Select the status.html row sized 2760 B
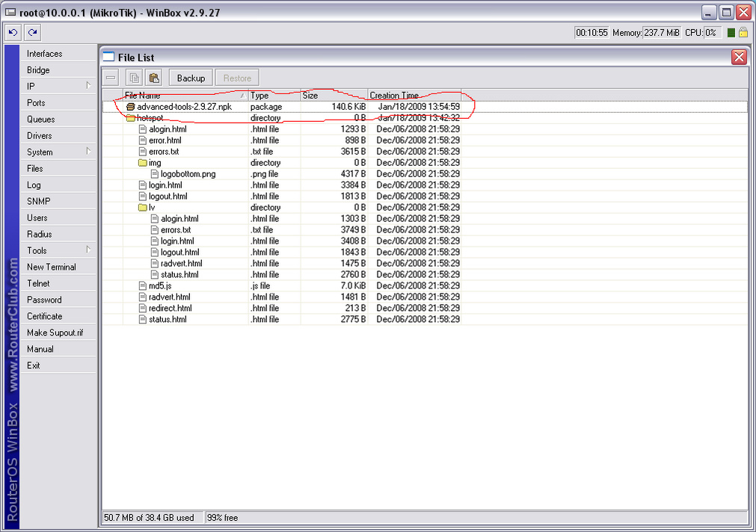Viewport: 756px width, 532px height. (x=425, y=275)
